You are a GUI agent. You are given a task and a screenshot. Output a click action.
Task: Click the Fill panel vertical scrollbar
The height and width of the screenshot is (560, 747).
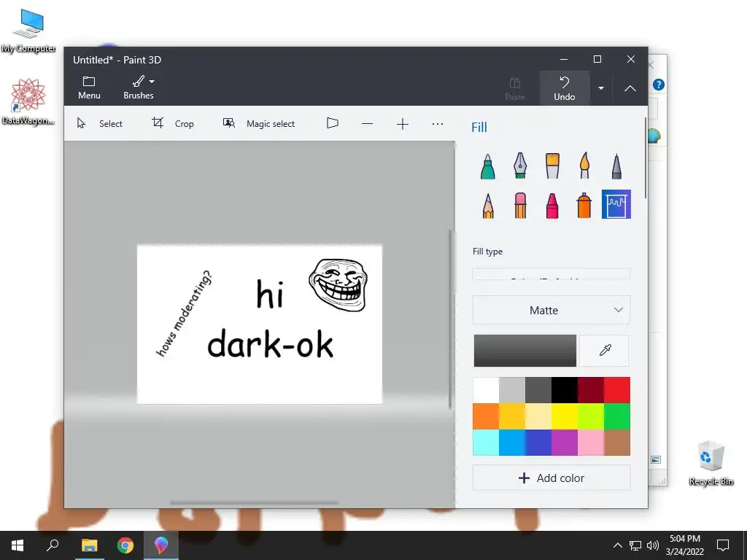646,158
